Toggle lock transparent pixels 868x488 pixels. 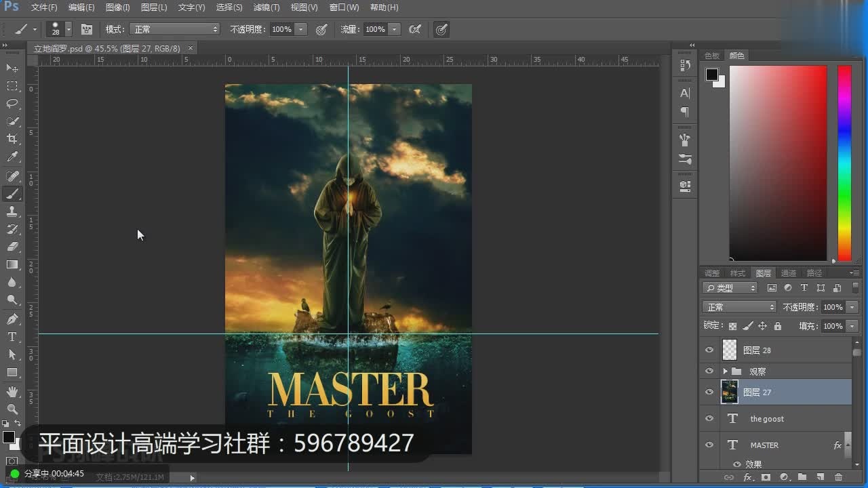click(x=732, y=326)
